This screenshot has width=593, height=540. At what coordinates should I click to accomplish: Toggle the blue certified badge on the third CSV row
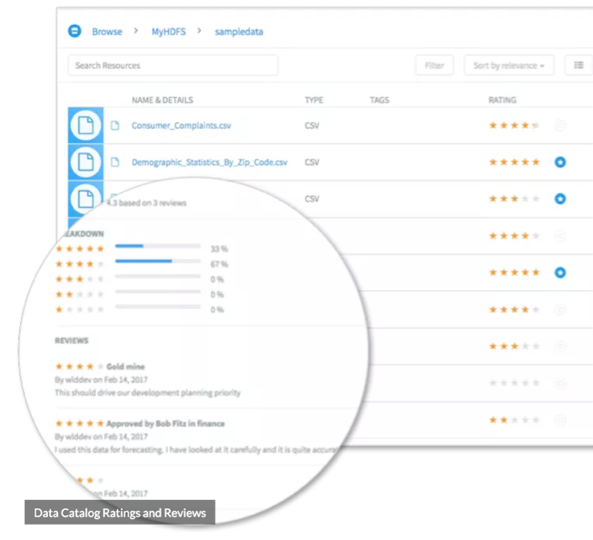point(560,199)
